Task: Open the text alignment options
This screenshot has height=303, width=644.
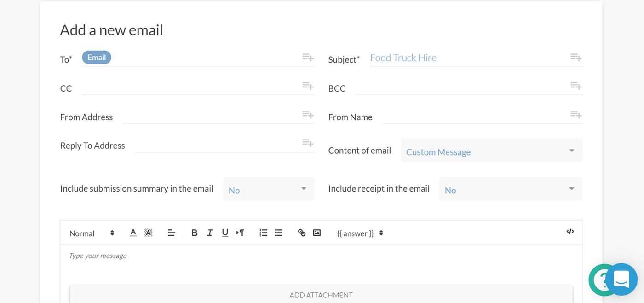Action: (x=172, y=233)
